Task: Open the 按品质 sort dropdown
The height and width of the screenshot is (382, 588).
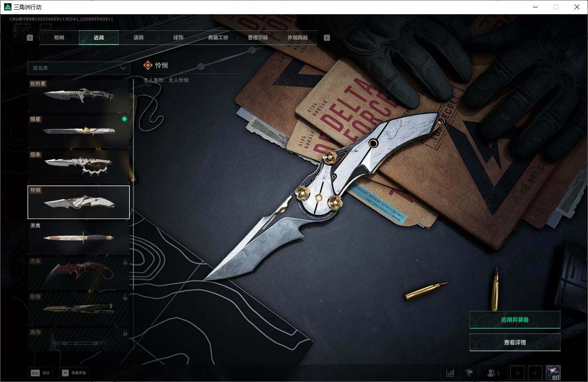Action: point(78,68)
